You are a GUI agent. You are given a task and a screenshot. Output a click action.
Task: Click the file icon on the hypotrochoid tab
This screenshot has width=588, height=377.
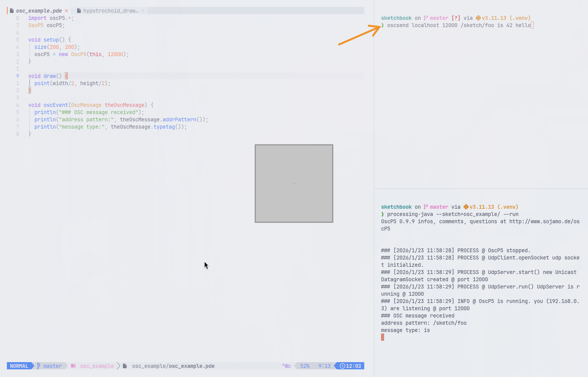pos(79,11)
